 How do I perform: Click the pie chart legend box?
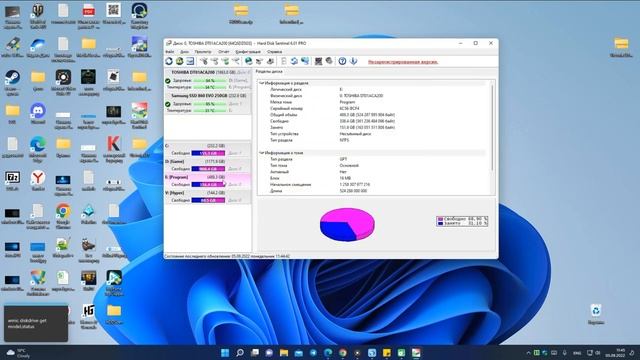point(462,221)
